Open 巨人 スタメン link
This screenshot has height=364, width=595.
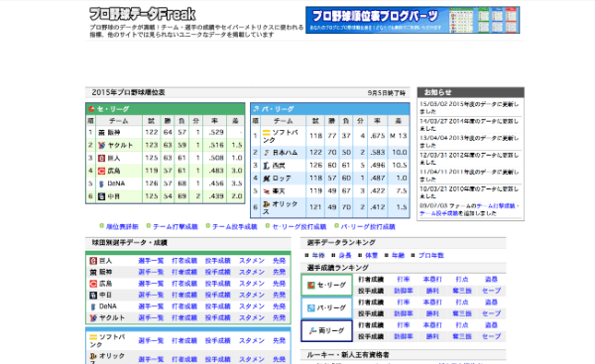[x=252, y=261]
